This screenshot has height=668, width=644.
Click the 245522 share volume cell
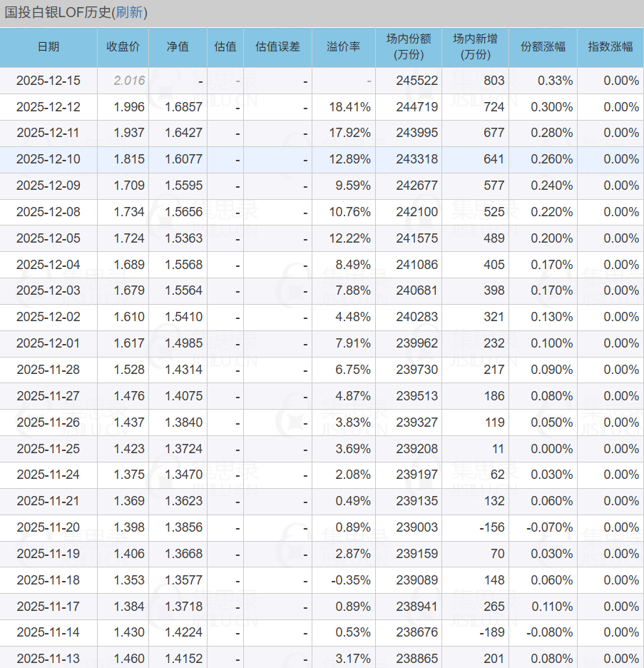[x=416, y=81]
